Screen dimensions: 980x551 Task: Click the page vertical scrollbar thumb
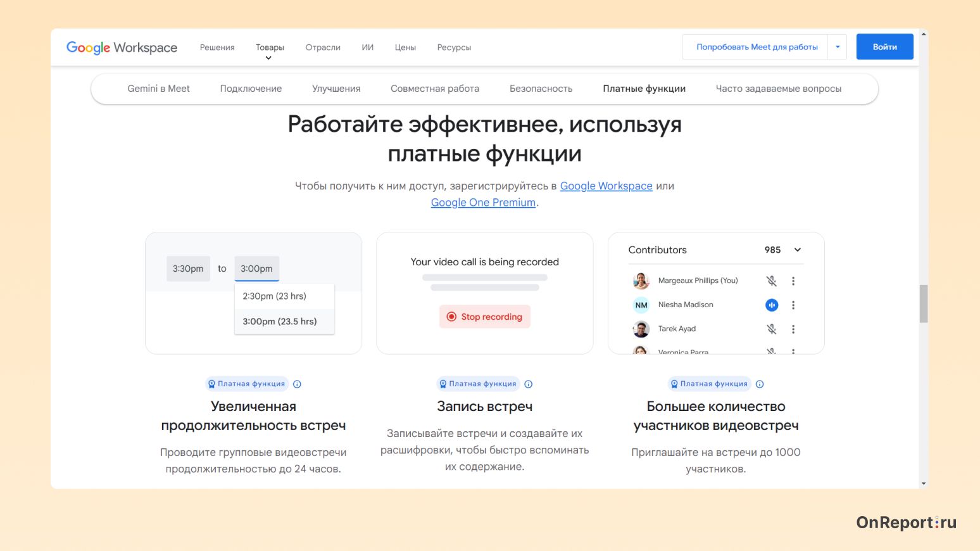[924, 304]
